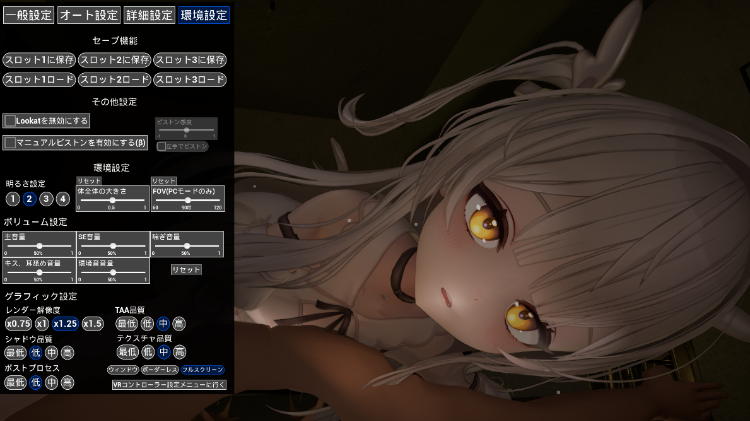Click the スロット3ロード button
Viewport: 750px width, 421px height.
point(190,79)
